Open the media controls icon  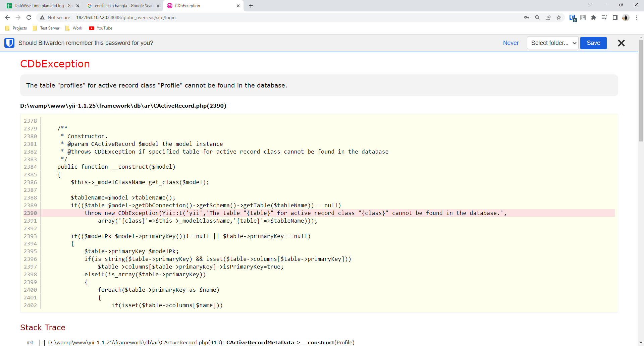[x=604, y=18]
